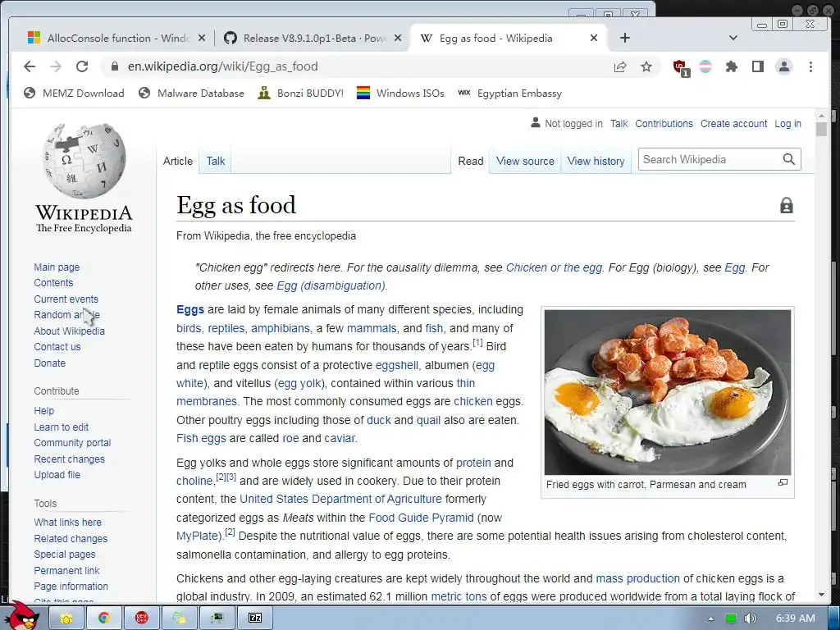Image resolution: width=840 pixels, height=630 pixels.
Task: Open the Egyptian Embassy bookmark
Action: [x=509, y=94]
